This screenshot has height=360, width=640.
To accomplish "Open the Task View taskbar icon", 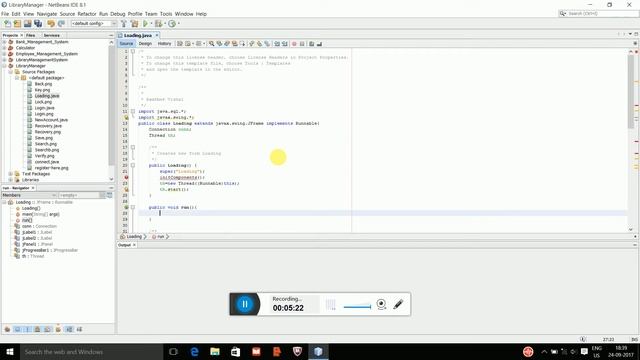I will point(173,351).
